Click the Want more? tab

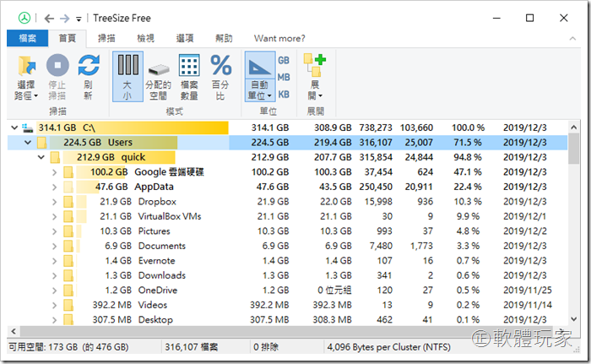[x=279, y=38]
